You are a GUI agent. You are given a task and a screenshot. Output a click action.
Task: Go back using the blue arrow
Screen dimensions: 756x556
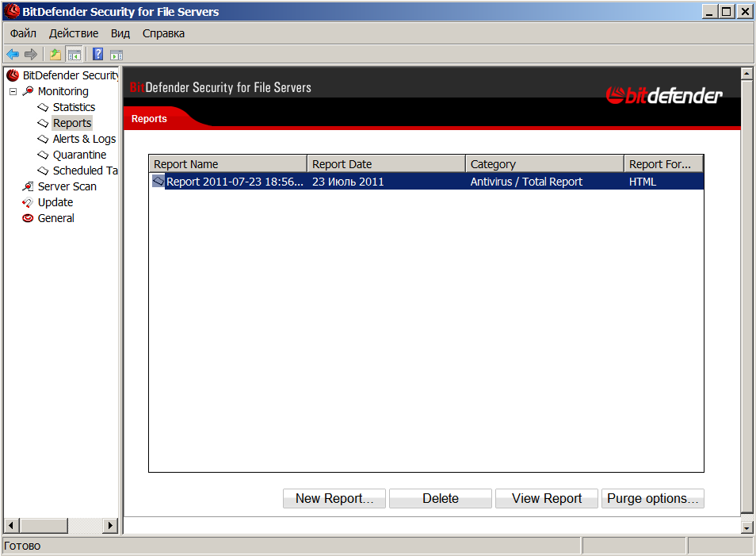tap(13, 54)
